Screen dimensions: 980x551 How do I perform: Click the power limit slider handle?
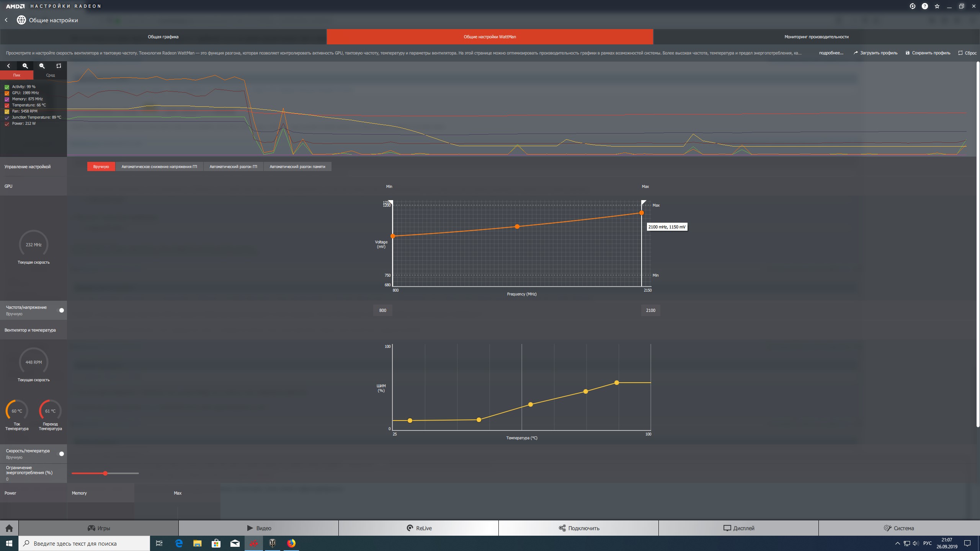(x=105, y=473)
